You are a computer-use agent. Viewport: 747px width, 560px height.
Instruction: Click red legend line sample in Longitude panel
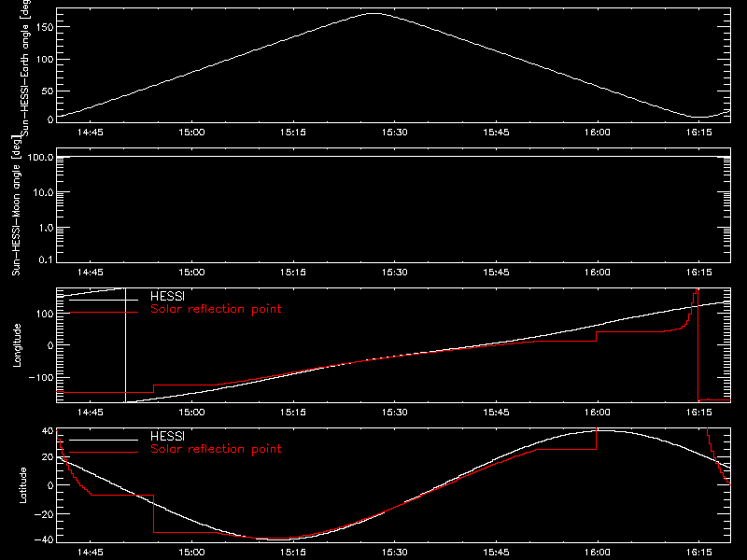point(104,313)
